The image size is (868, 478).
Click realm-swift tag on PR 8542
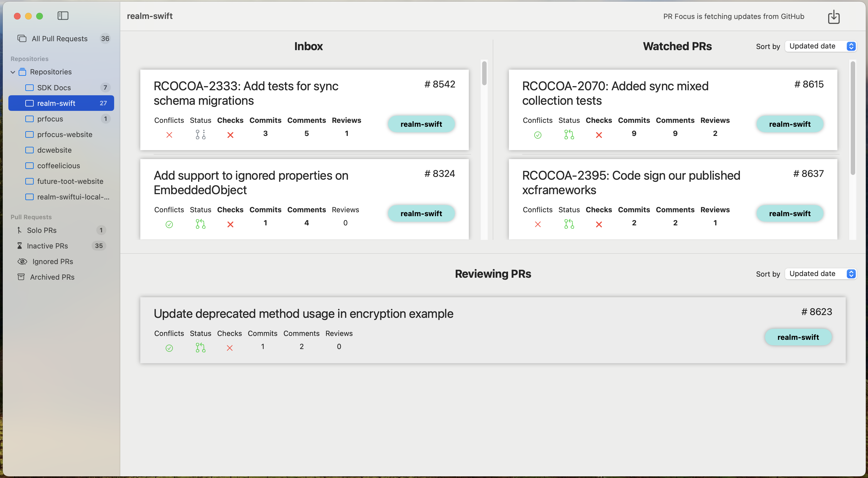(421, 124)
